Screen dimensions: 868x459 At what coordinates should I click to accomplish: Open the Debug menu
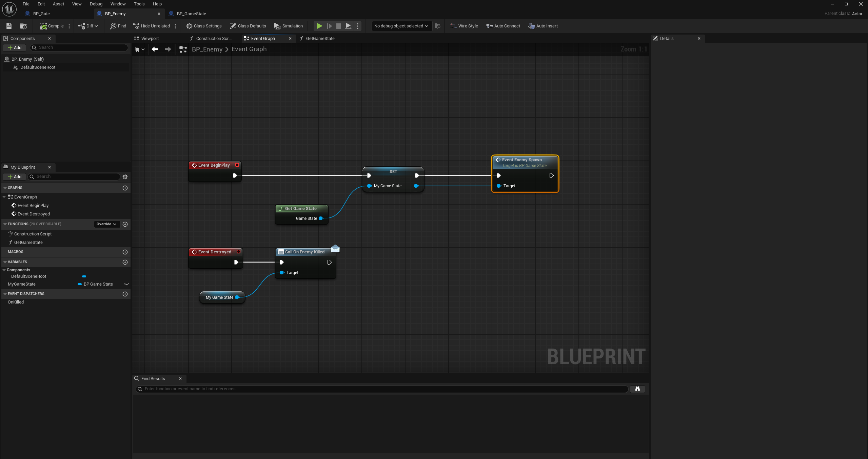(96, 4)
